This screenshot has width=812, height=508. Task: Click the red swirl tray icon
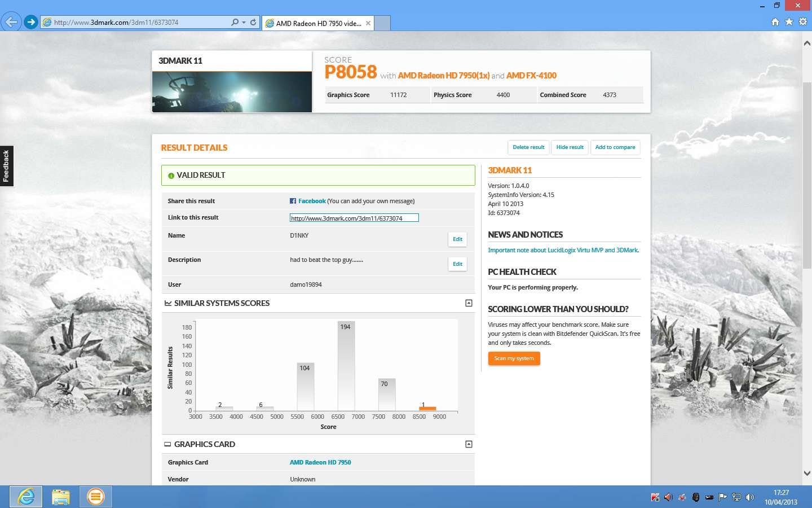(682, 497)
